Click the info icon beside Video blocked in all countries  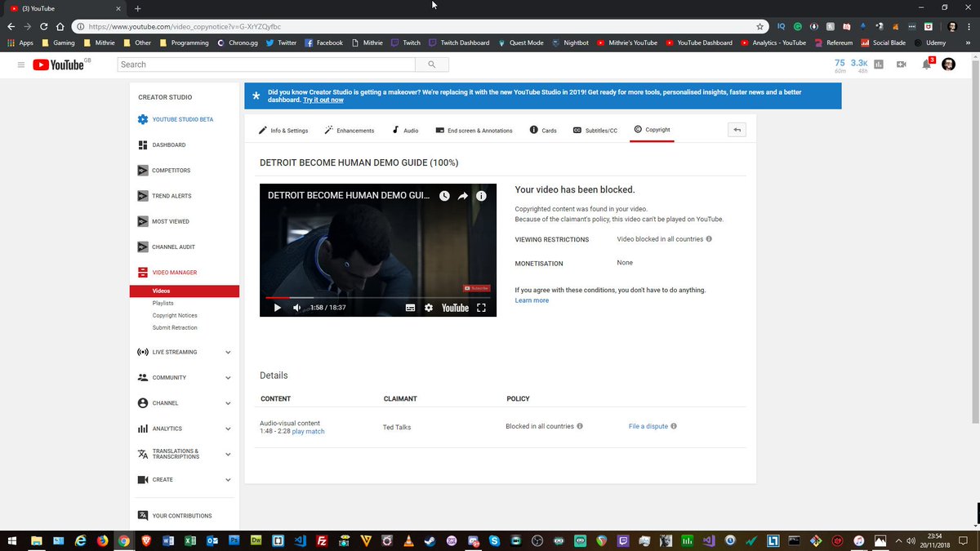tap(709, 239)
